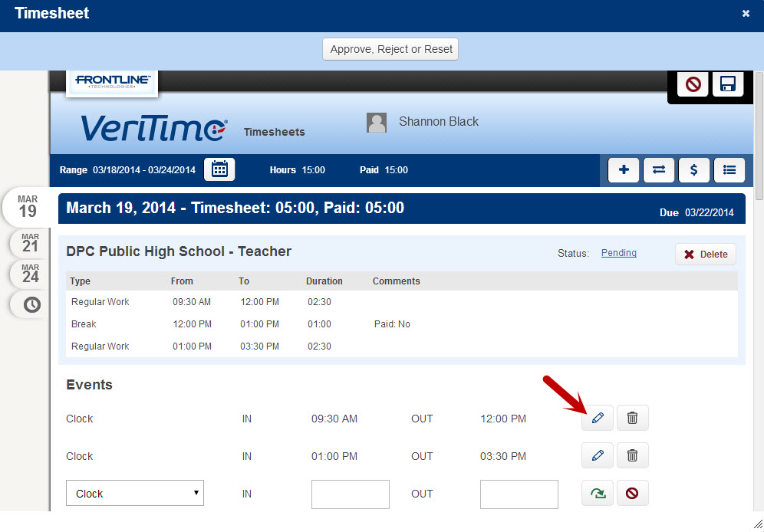Screen dimensions: 764x532
Task: Click the Hours 15:00 total
Action: pos(297,170)
